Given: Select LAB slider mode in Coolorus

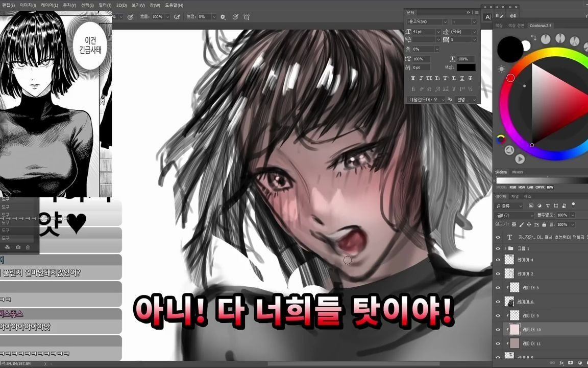Looking at the screenshot, I should tap(530, 187).
